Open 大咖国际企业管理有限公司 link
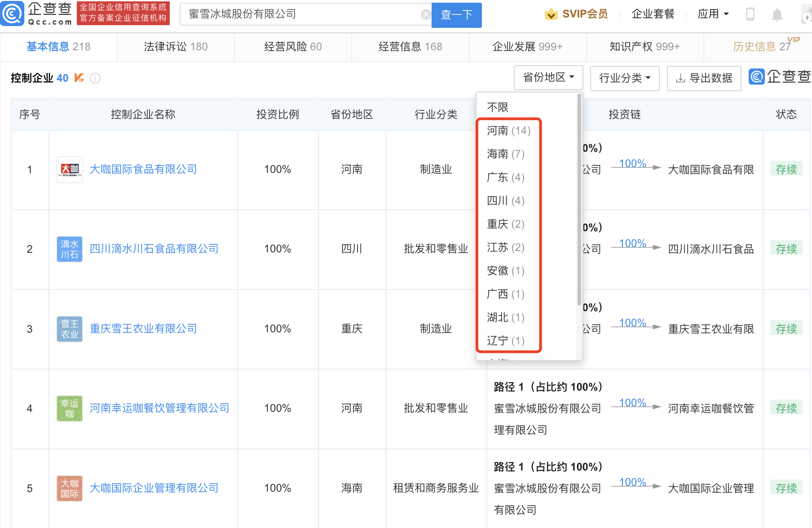This screenshot has height=528, width=812. tap(154, 488)
